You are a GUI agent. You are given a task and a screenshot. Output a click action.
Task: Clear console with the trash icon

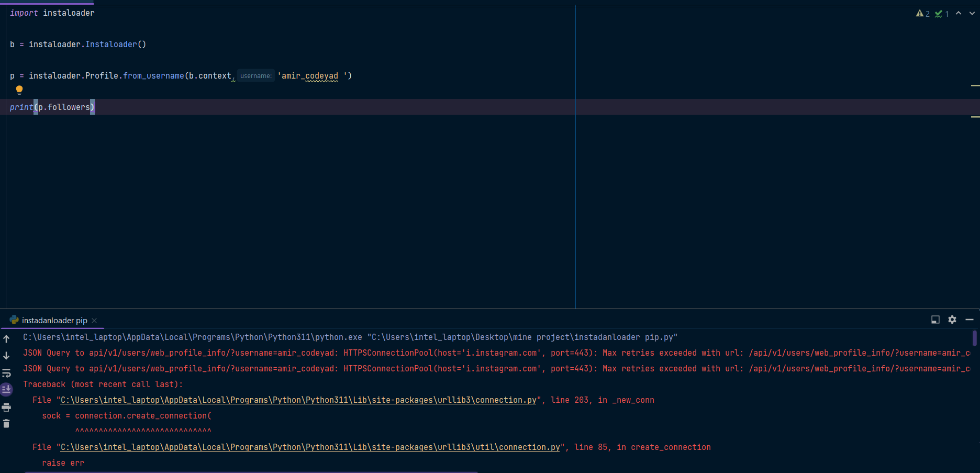7,424
